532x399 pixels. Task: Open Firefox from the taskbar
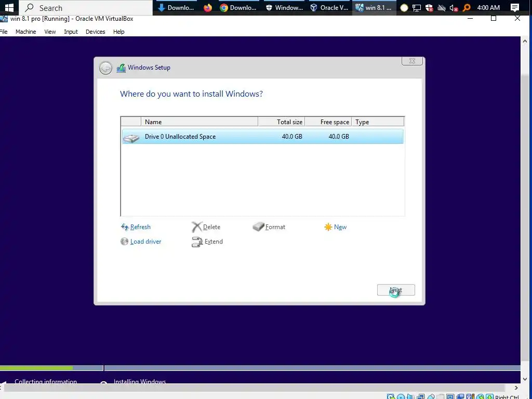click(x=208, y=7)
